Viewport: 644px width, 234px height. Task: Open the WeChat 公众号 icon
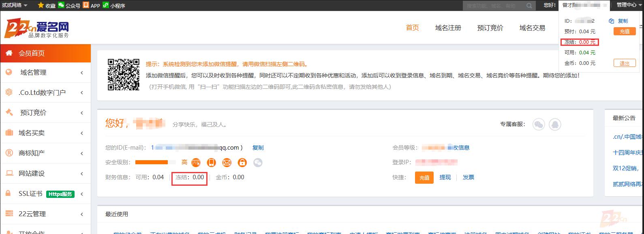point(61,5)
